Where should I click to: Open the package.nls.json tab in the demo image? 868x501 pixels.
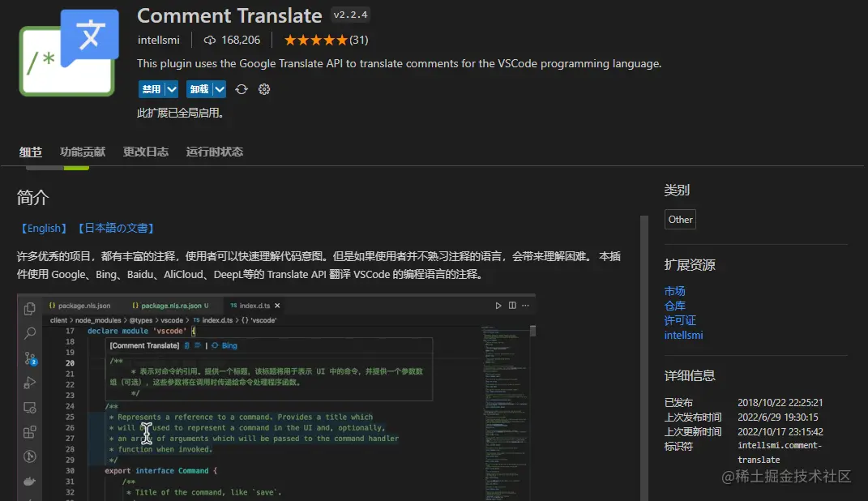(x=79, y=306)
